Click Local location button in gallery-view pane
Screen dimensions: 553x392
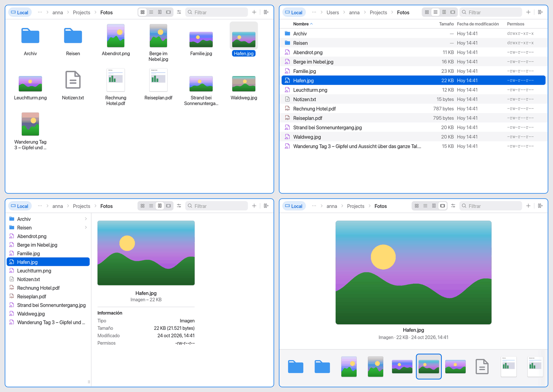pos(294,206)
